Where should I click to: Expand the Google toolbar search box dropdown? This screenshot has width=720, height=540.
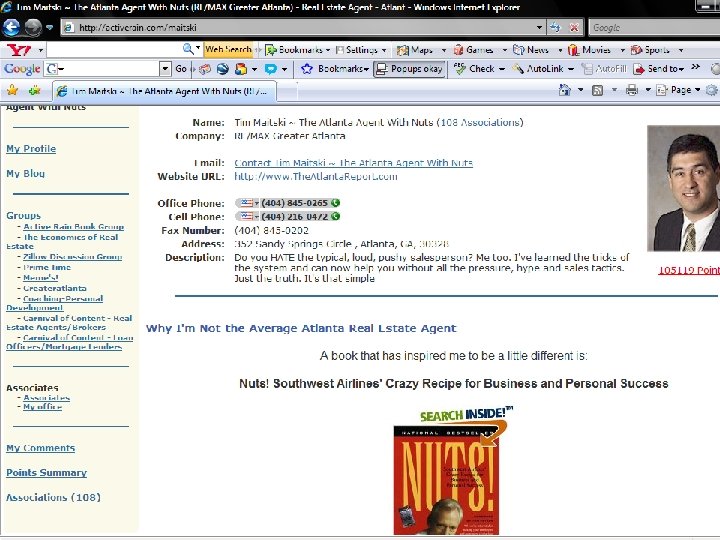(x=165, y=69)
